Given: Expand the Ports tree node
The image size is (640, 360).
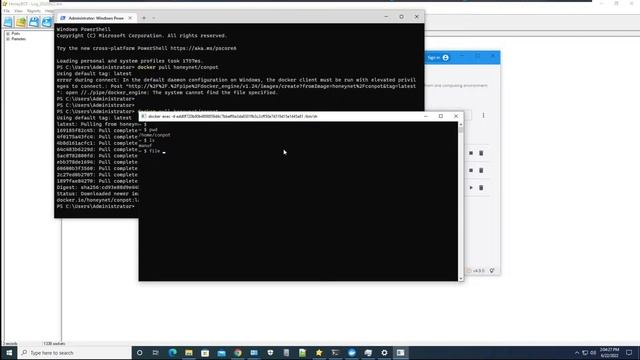Looking at the screenshot, I should click(8, 33).
